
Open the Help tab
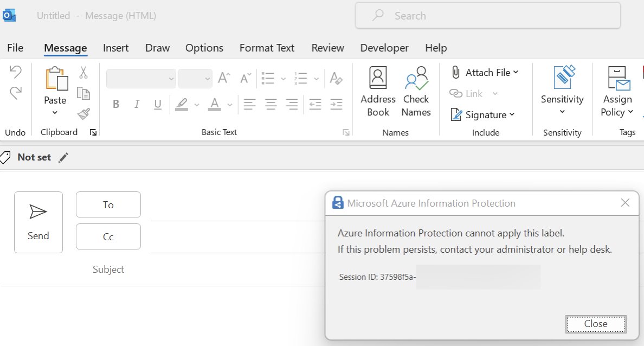pos(436,48)
